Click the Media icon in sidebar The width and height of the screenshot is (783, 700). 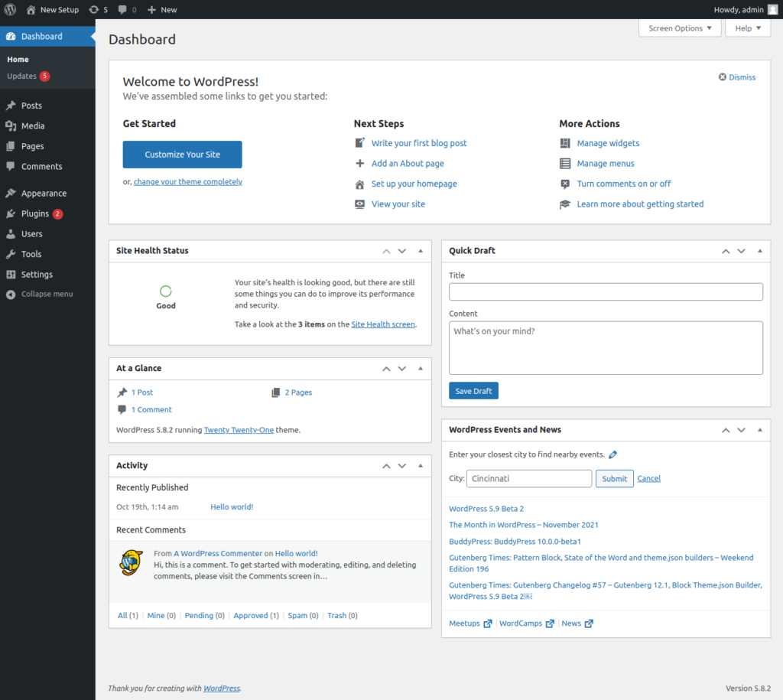(x=11, y=126)
